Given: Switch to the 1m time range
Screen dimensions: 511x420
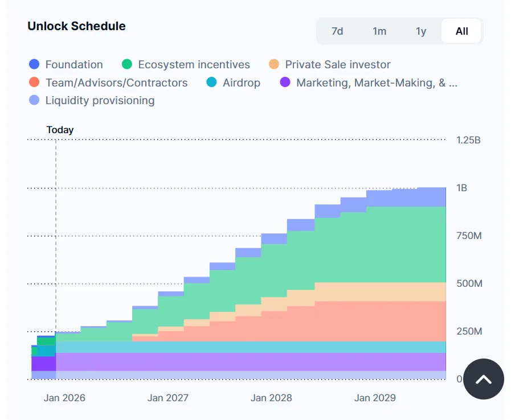Looking at the screenshot, I should (379, 31).
